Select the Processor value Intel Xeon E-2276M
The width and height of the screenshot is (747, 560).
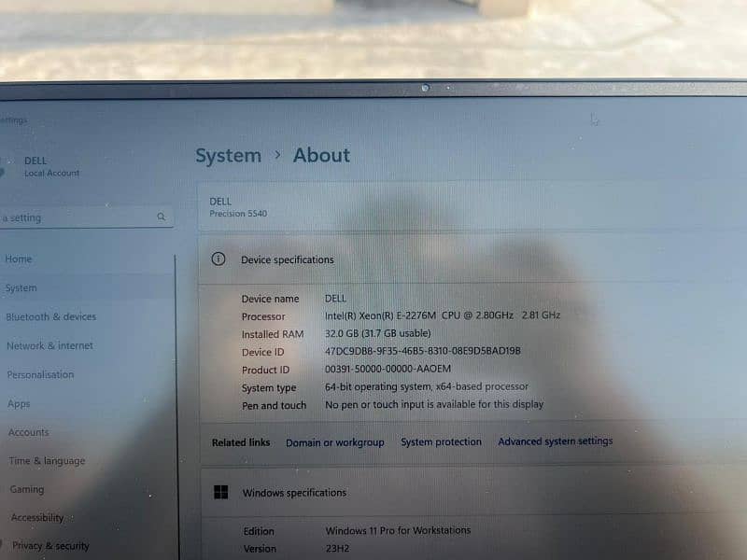click(x=443, y=315)
